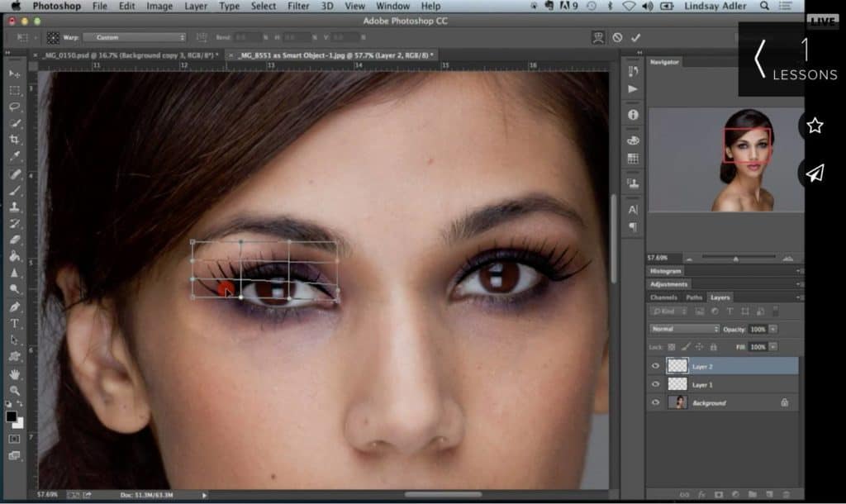Click the LESSONS back arrow
846x504 pixels.
coord(761,59)
